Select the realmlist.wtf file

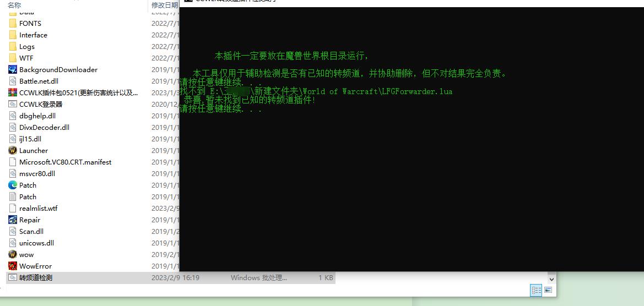click(x=38, y=209)
